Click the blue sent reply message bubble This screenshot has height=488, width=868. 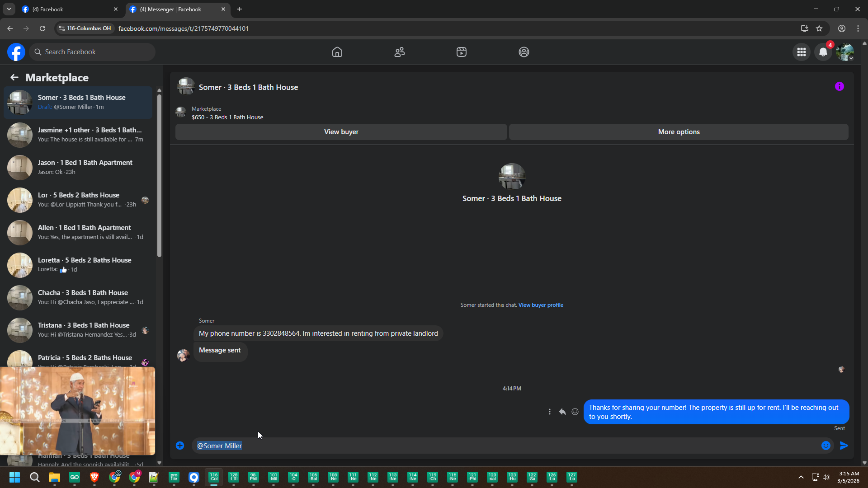pos(716,412)
